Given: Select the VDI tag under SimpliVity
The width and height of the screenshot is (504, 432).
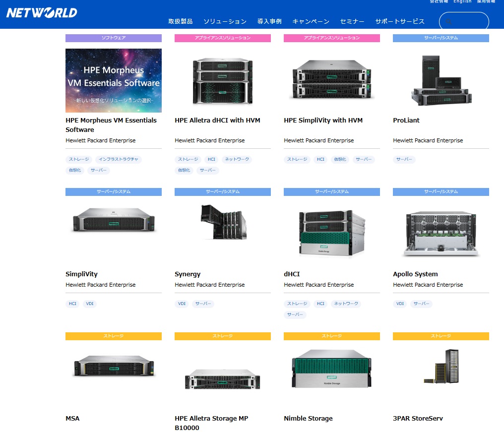Looking at the screenshot, I should [x=90, y=304].
